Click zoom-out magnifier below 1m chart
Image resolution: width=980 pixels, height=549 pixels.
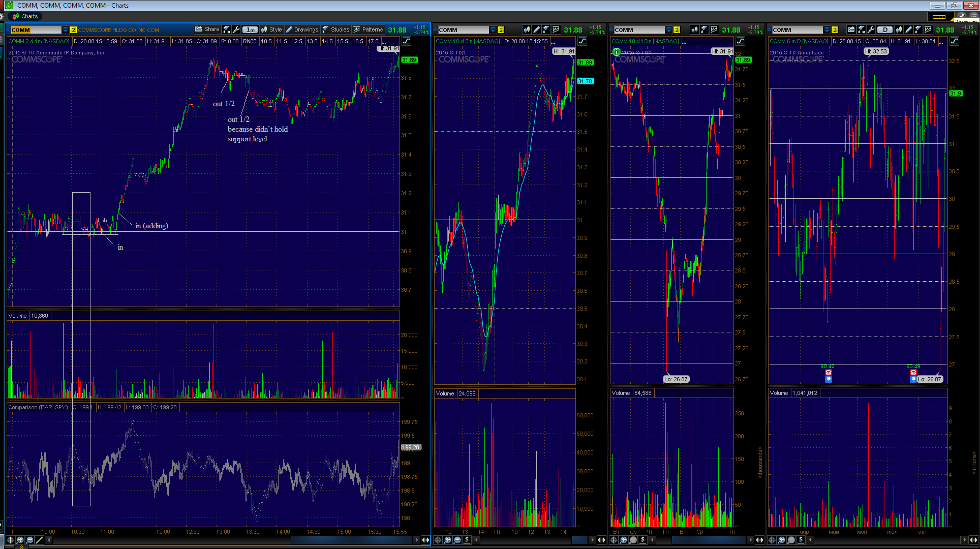(30, 540)
